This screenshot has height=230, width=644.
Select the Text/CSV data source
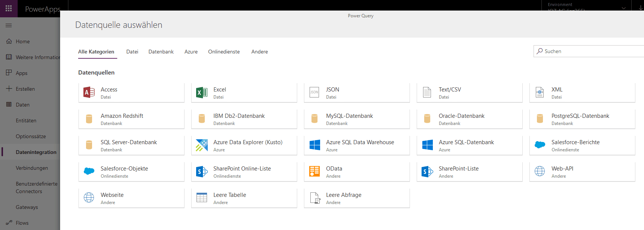(x=469, y=93)
